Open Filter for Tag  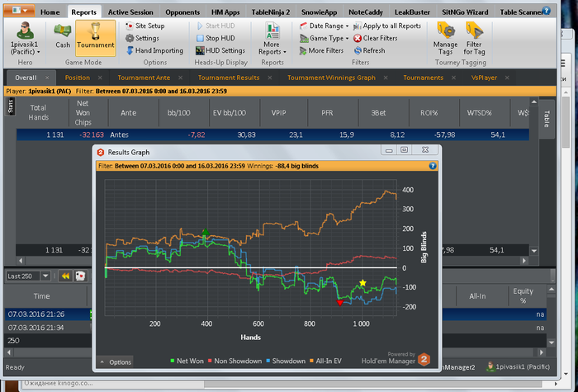point(474,39)
